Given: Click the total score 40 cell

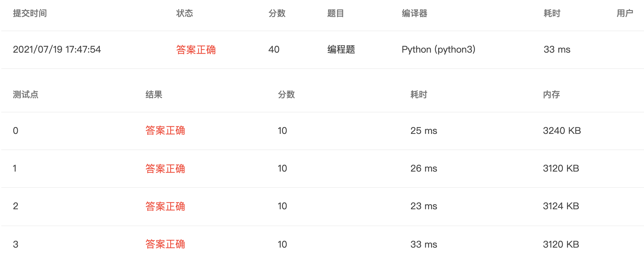Looking at the screenshot, I should (x=274, y=49).
